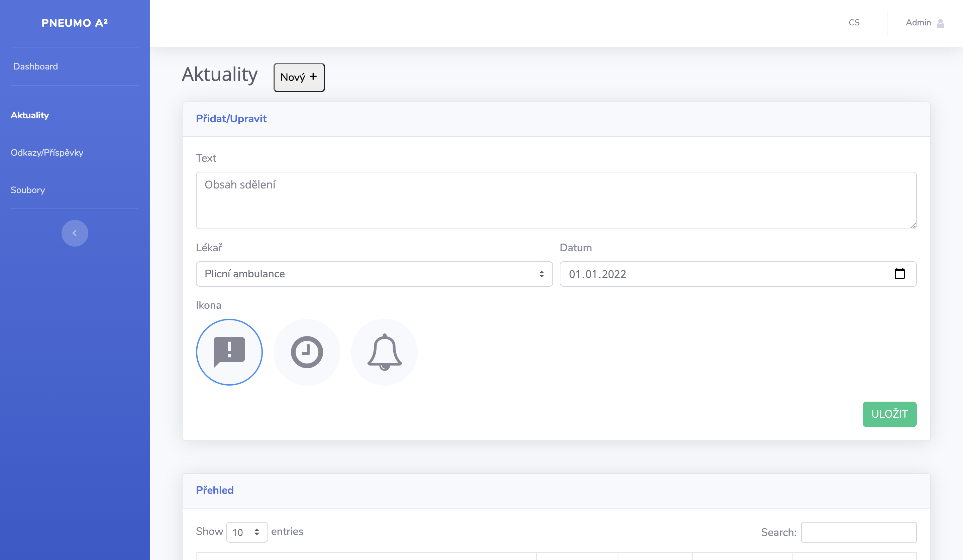The height and width of the screenshot is (560, 963).
Task: Click the PNEUMO A² brand logo
Action: (75, 23)
